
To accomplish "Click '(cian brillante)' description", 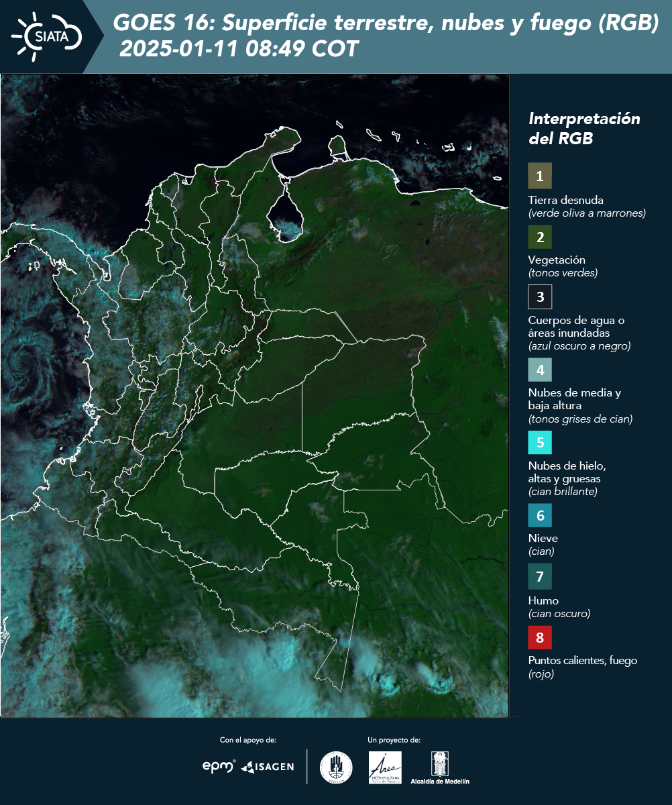I will [x=563, y=492].
